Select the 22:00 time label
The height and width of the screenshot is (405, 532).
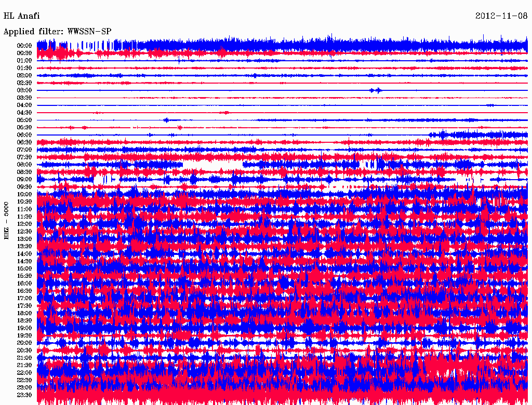point(24,373)
